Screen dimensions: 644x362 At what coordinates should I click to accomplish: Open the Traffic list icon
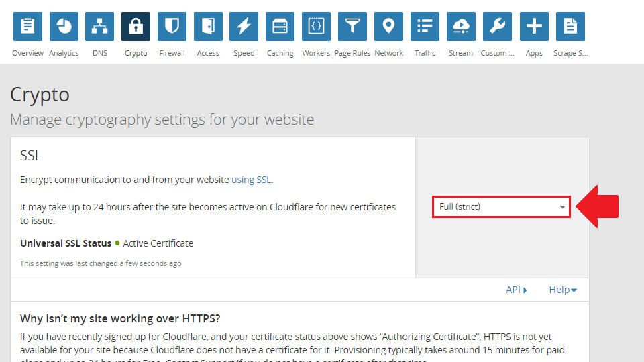tap(425, 27)
